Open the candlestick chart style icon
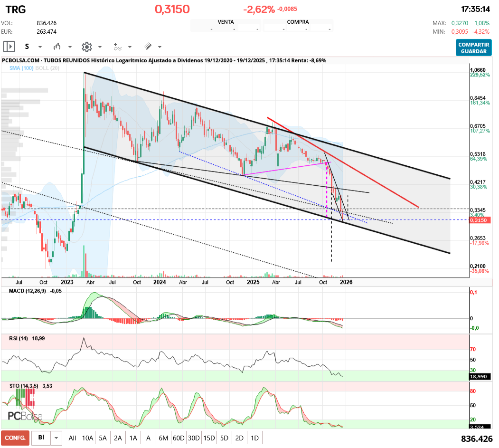499x448 pixels. point(56,47)
